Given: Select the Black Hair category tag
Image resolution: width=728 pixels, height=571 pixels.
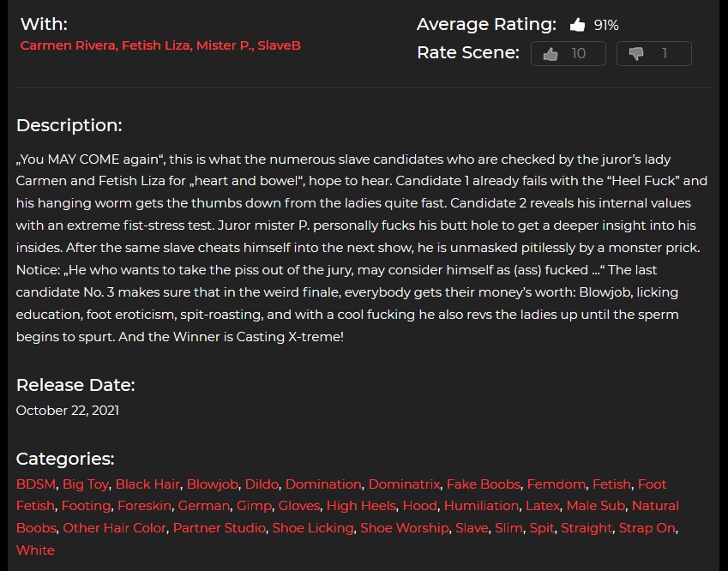Looking at the screenshot, I should pyautogui.click(x=147, y=484).
